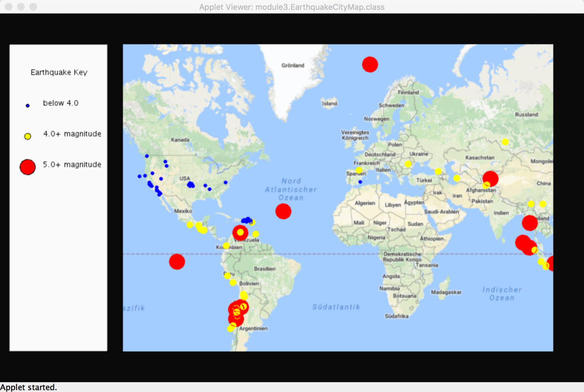
Task: Click the red earthquake marker near Afghanistan
Action: (x=491, y=178)
